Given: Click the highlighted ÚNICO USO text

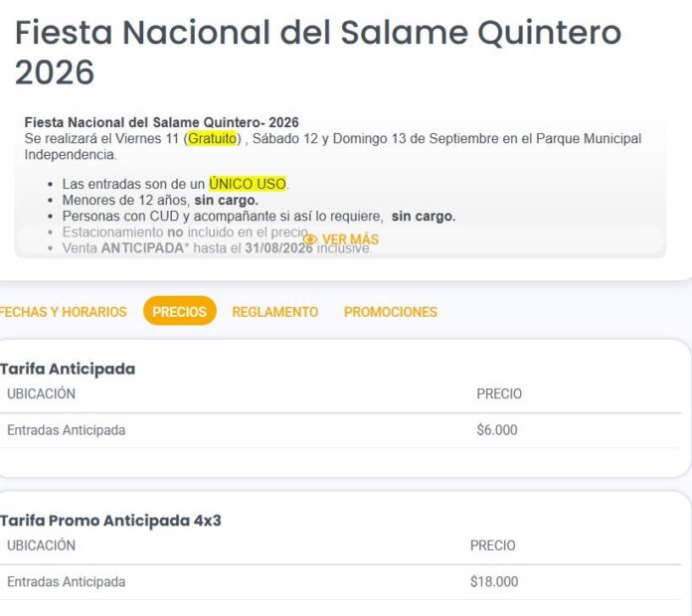Looking at the screenshot, I should point(248,184).
